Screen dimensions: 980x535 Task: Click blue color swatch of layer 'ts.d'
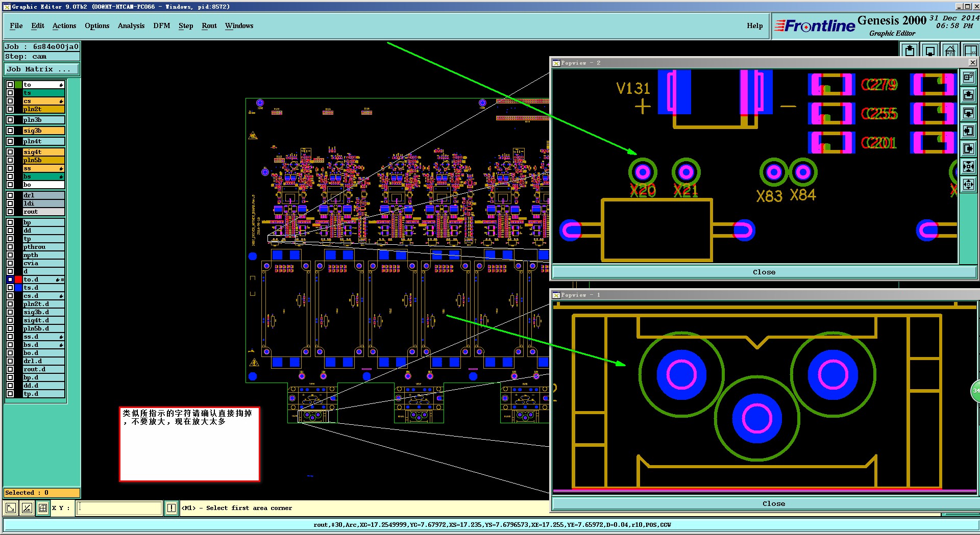[x=18, y=288]
